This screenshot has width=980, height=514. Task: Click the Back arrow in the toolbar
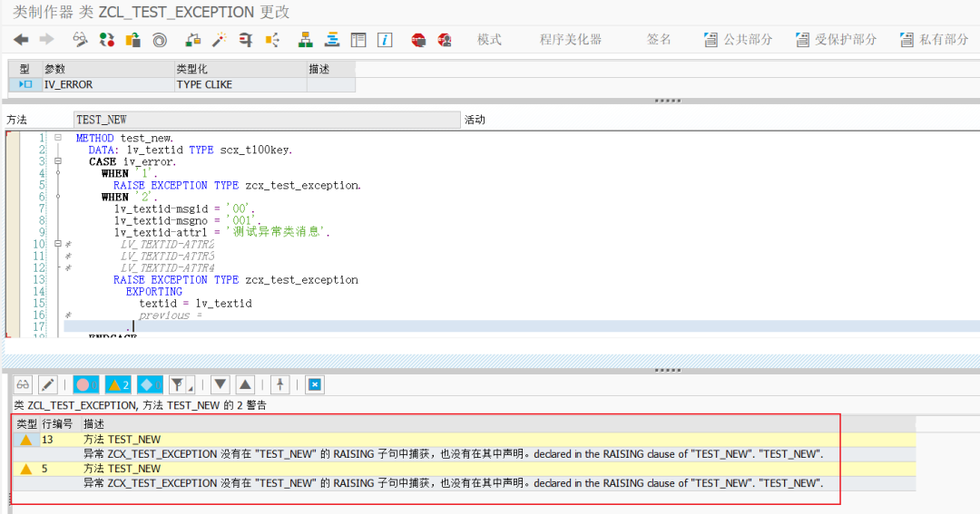pos(21,40)
